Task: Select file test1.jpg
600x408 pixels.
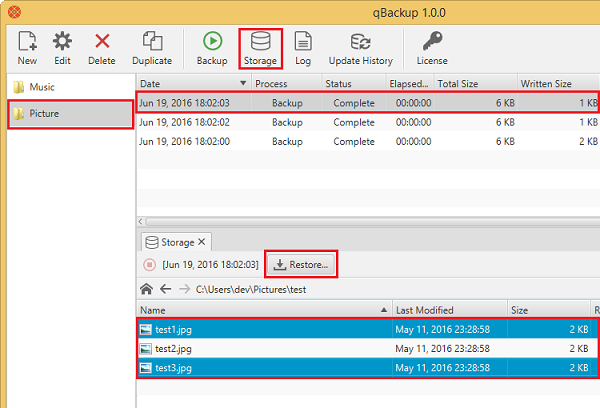Action: (368, 329)
